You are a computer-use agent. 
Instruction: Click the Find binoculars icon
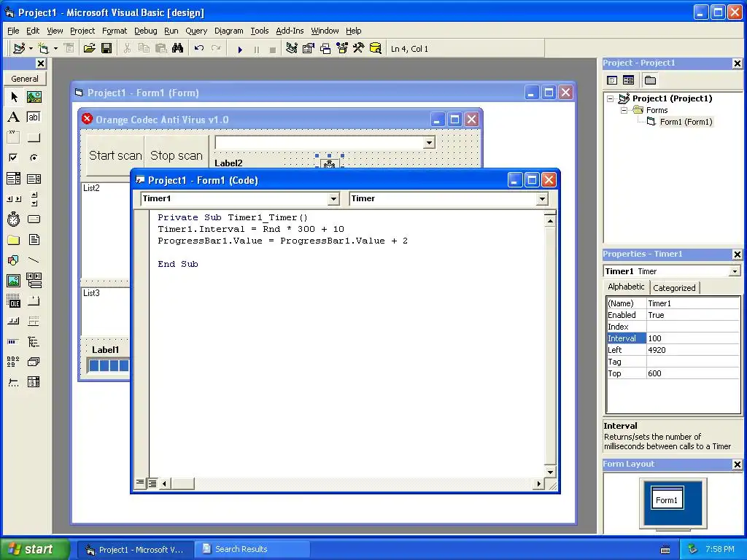pyautogui.click(x=178, y=49)
